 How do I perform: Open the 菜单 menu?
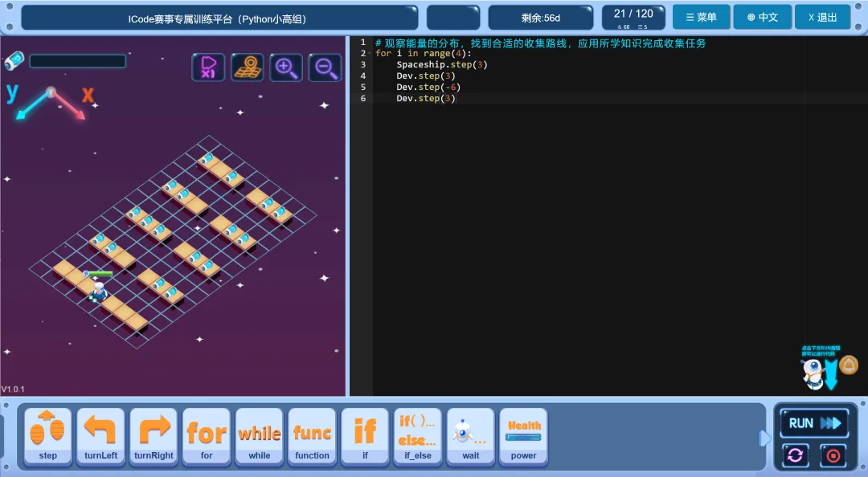click(702, 17)
